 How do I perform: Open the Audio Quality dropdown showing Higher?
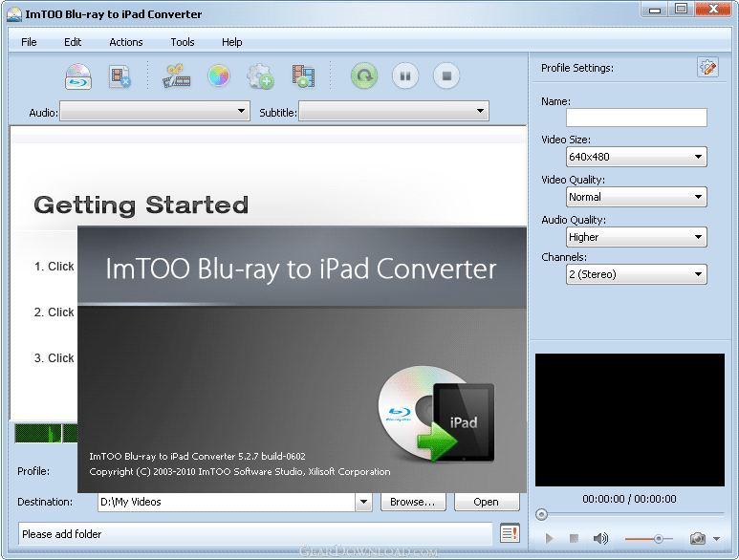(637, 237)
